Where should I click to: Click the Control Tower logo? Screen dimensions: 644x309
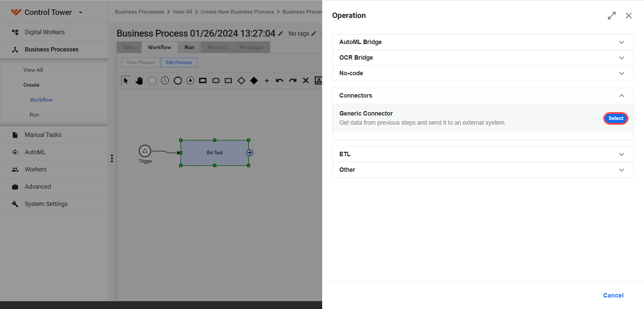tap(16, 12)
